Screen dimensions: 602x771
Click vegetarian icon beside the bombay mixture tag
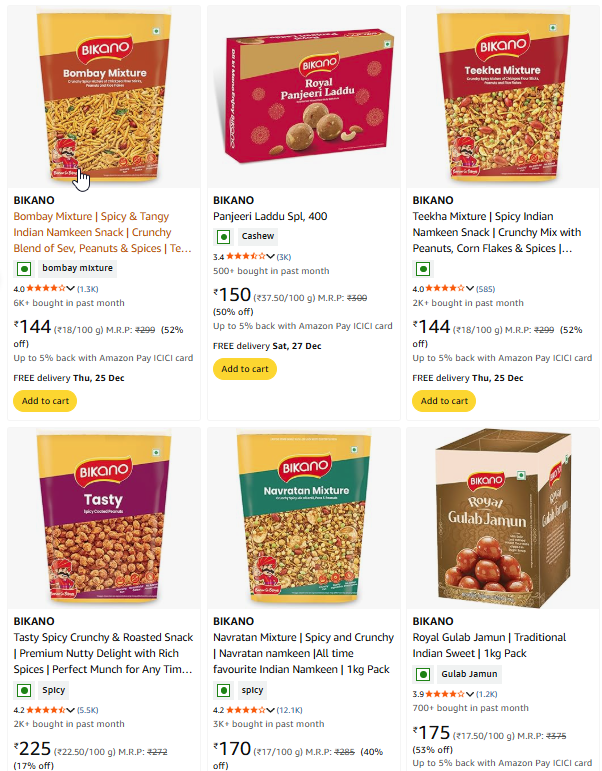23,269
